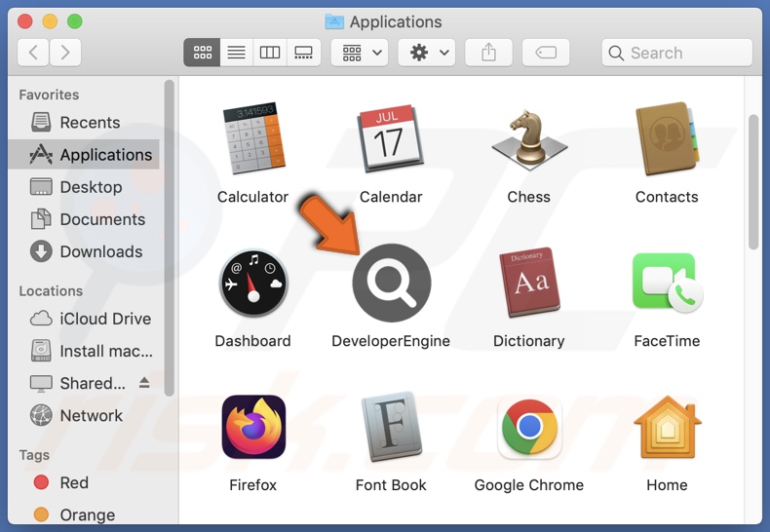Filter by the Orange tag

point(84,514)
